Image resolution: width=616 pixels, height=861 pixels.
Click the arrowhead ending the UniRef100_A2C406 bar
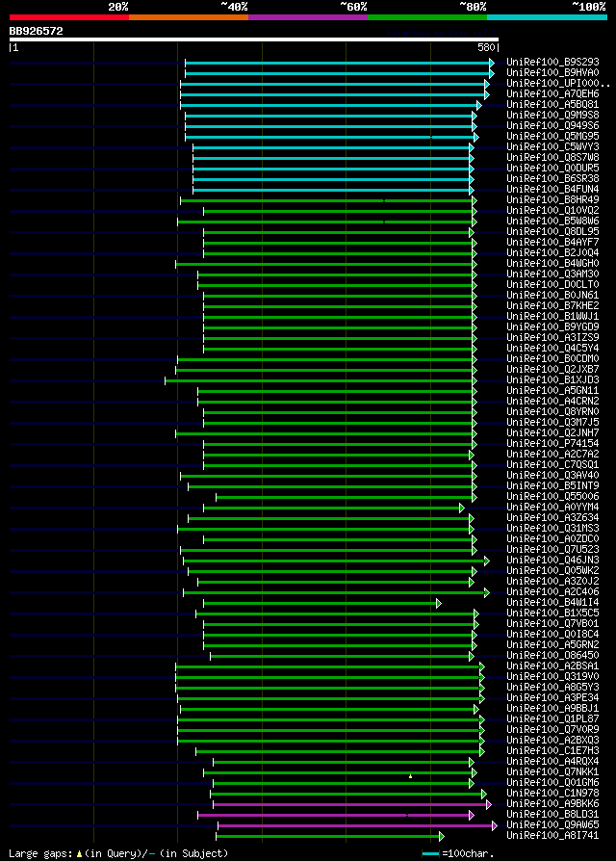[487, 593]
